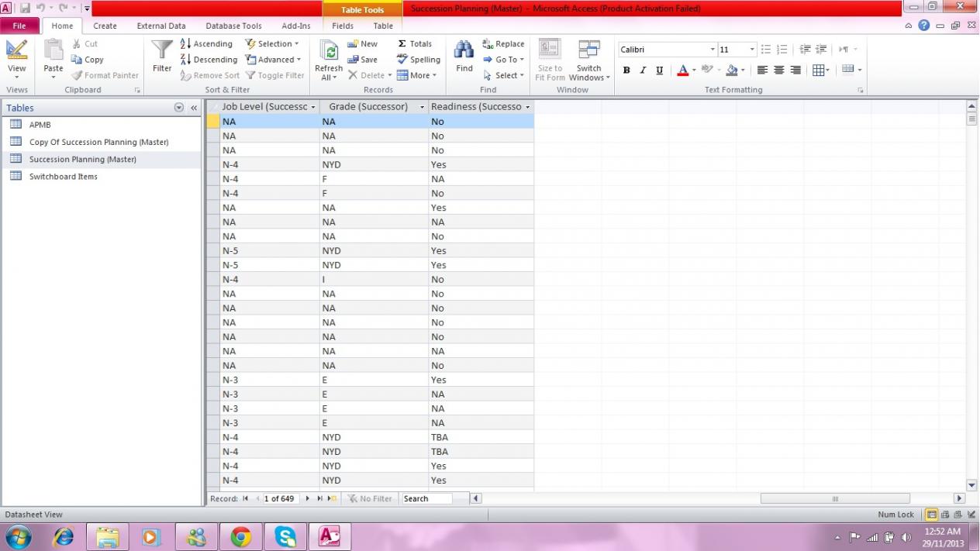Viewport: 980px width, 551px height.
Task: Switch to the Database Tools tab
Action: [233, 26]
